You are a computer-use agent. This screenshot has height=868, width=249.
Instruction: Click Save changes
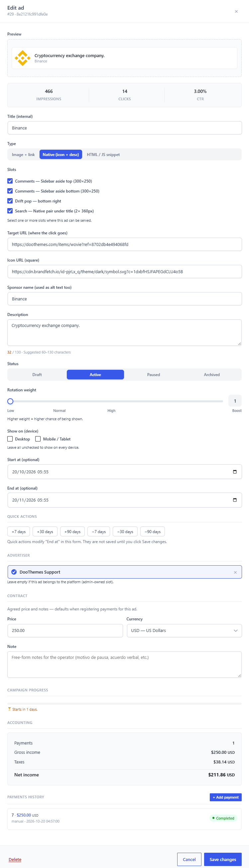tap(223, 859)
